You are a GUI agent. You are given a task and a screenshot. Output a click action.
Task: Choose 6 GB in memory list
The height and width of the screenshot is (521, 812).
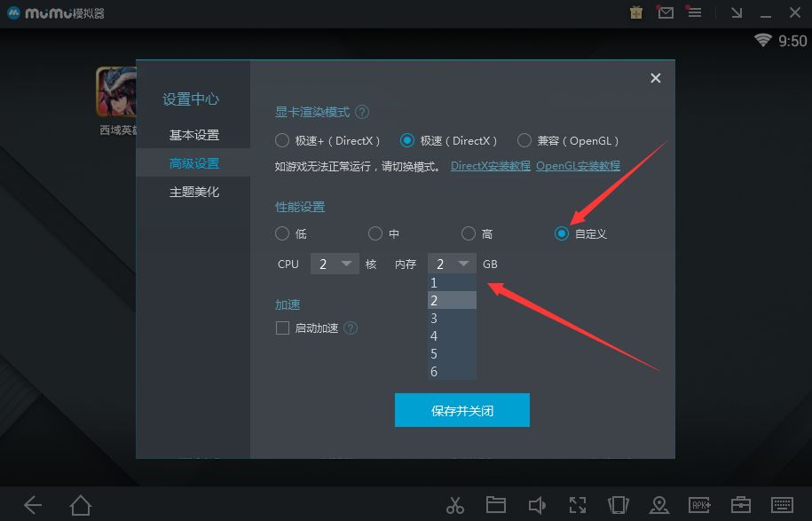click(452, 371)
